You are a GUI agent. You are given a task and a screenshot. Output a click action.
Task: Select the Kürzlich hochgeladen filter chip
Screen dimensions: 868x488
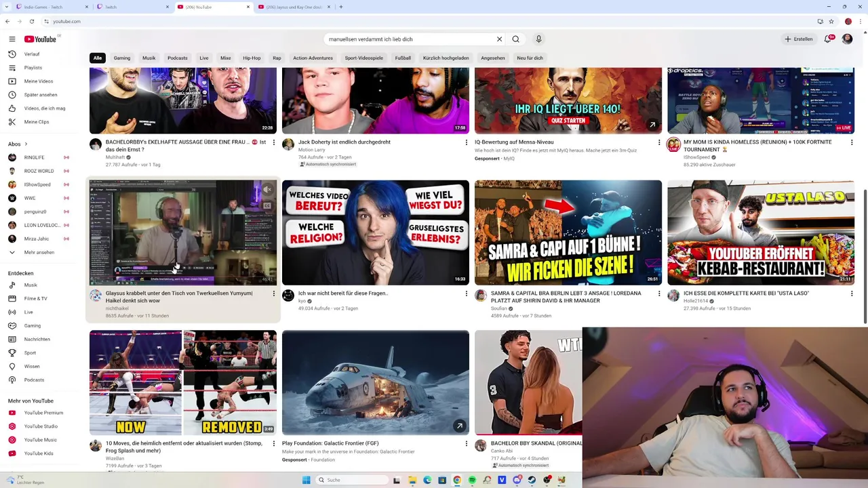tap(446, 58)
